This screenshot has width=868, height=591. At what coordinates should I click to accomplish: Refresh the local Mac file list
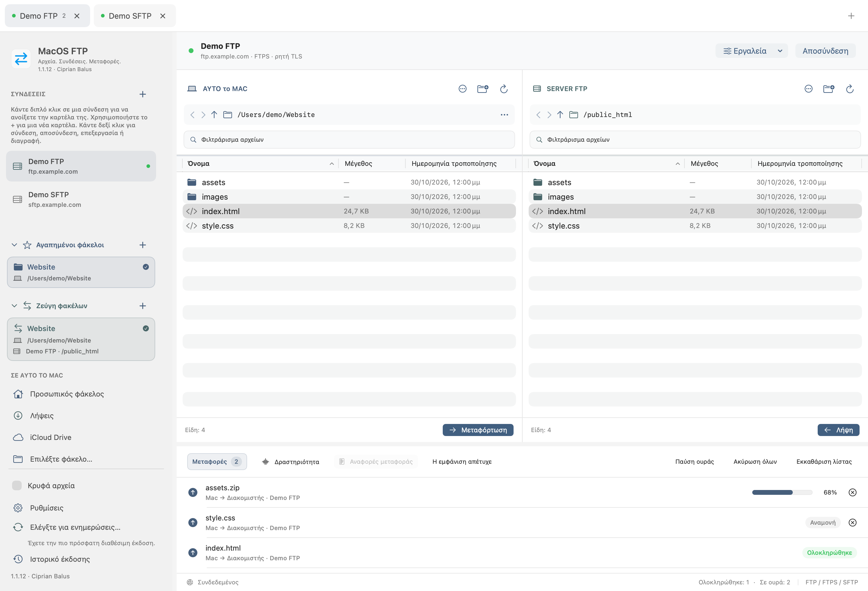tap(503, 89)
